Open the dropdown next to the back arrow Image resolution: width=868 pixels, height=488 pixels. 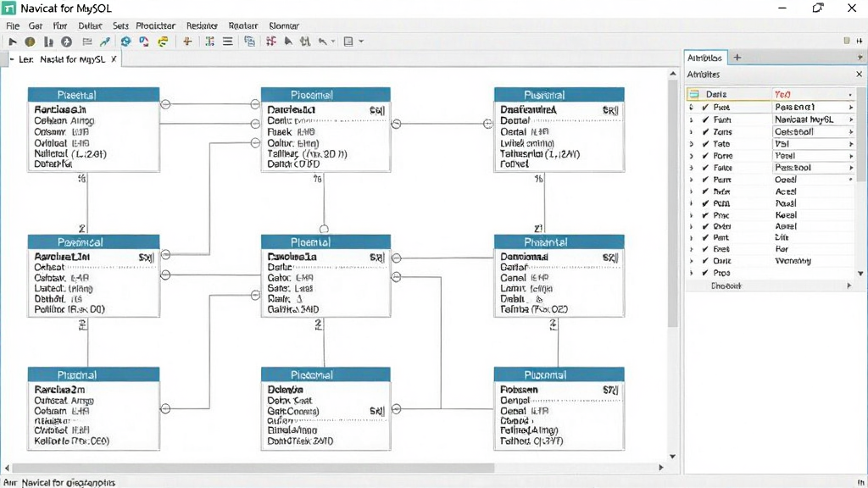point(332,42)
